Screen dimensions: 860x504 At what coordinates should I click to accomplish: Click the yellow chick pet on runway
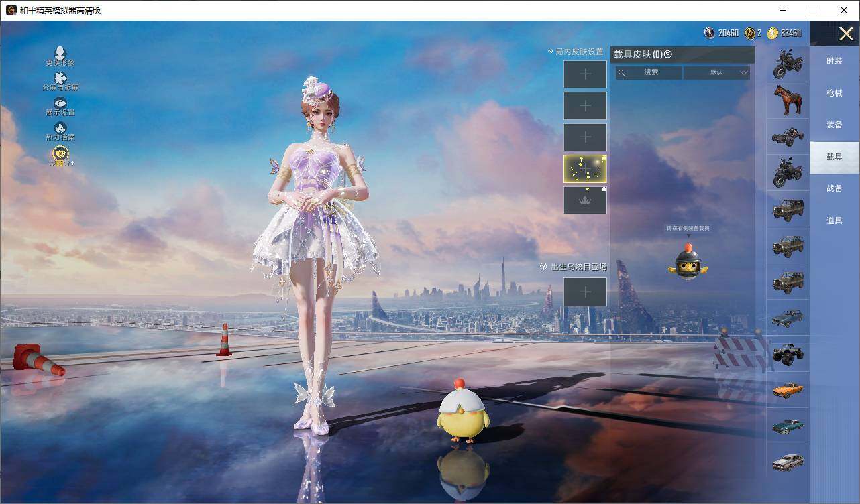463,410
